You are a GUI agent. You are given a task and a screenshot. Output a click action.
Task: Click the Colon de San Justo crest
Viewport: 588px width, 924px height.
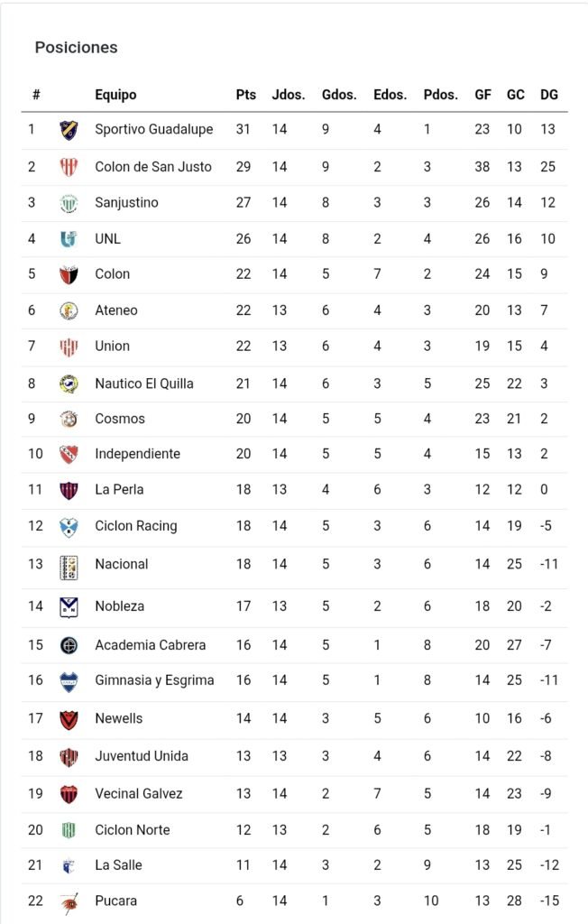click(69, 167)
